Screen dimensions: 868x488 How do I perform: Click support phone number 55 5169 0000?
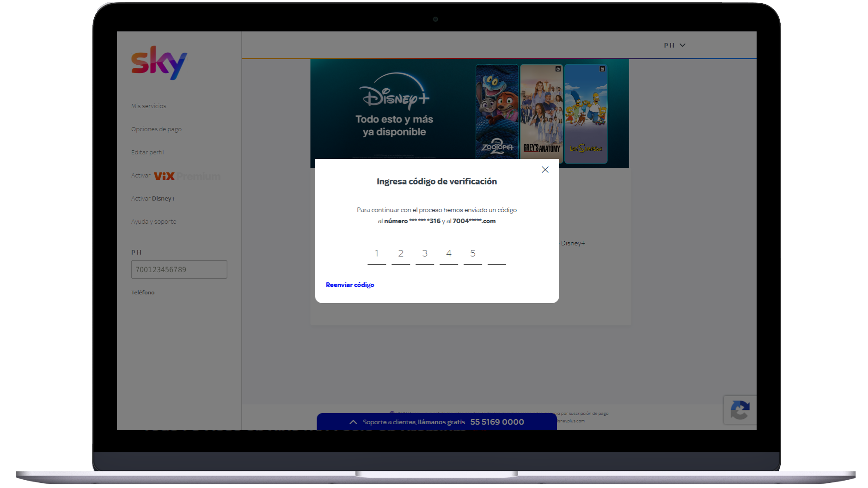pos(497,422)
